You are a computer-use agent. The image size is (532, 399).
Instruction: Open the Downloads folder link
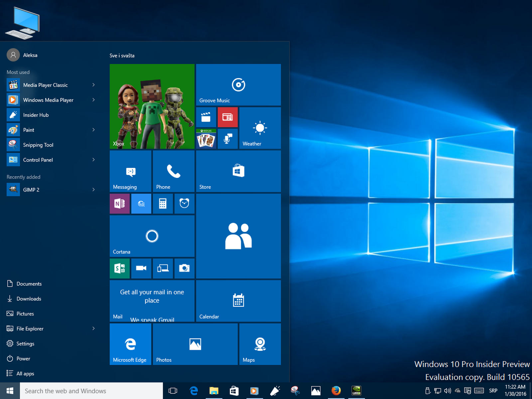tap(29, 299)
